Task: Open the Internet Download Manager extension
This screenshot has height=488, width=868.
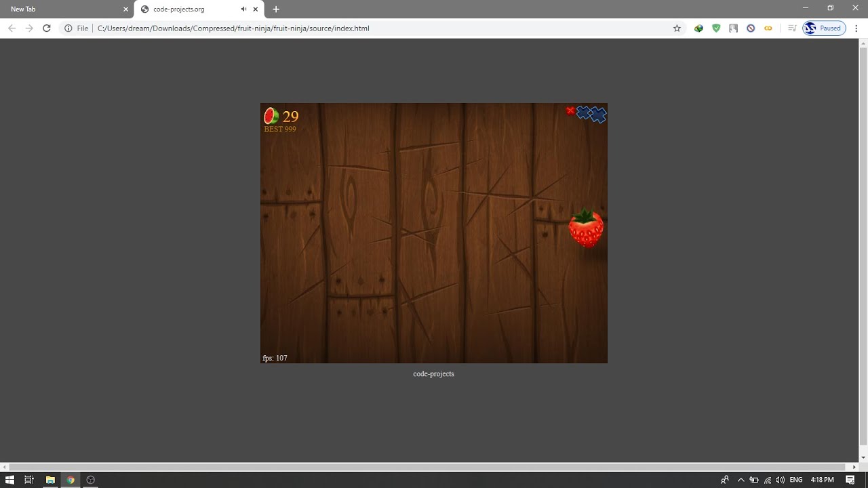Action: [x=698, y=28]
